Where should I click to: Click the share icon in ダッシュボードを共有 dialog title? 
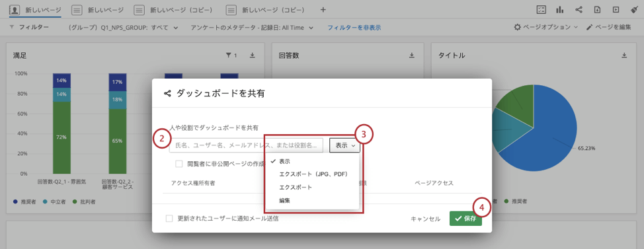pos(167,94)
